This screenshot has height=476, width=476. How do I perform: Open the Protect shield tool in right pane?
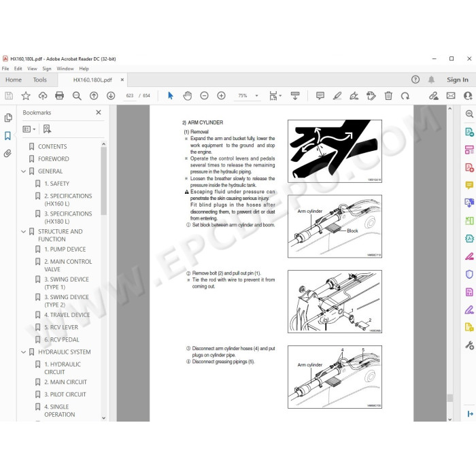[469, 274]
